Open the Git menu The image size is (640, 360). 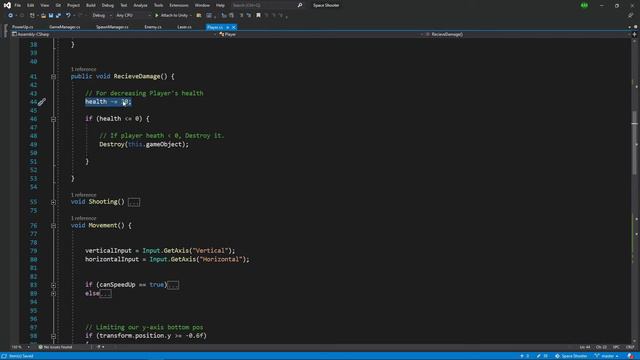(x=58, y=5)
